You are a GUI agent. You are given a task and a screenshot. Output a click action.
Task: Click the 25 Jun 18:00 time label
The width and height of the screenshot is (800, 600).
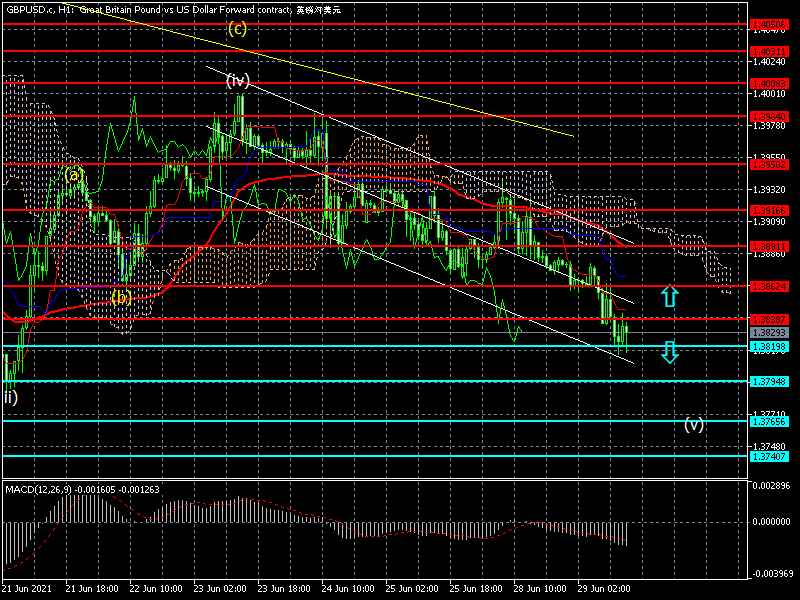476,588
